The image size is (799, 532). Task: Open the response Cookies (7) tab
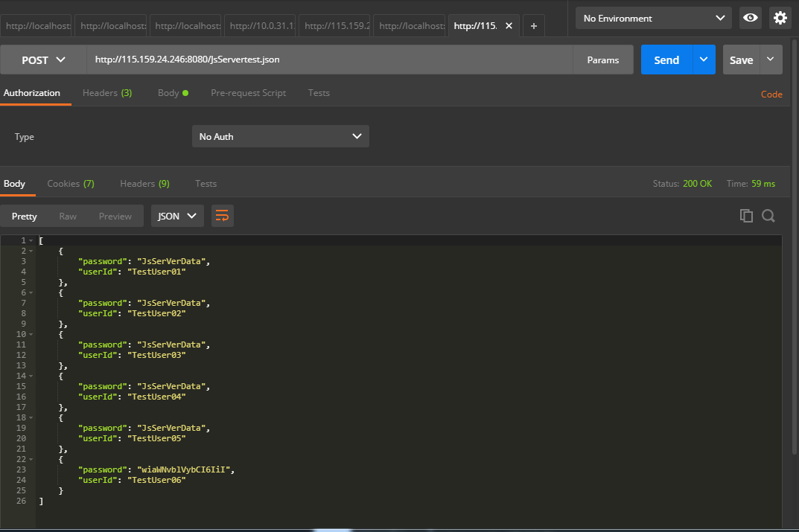(x=71, y=183)
